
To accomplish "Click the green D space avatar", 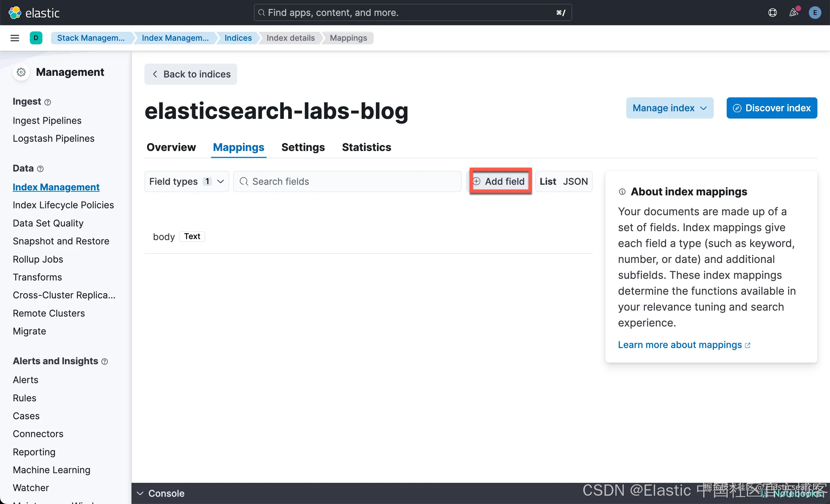I will (x=36, y=38).
